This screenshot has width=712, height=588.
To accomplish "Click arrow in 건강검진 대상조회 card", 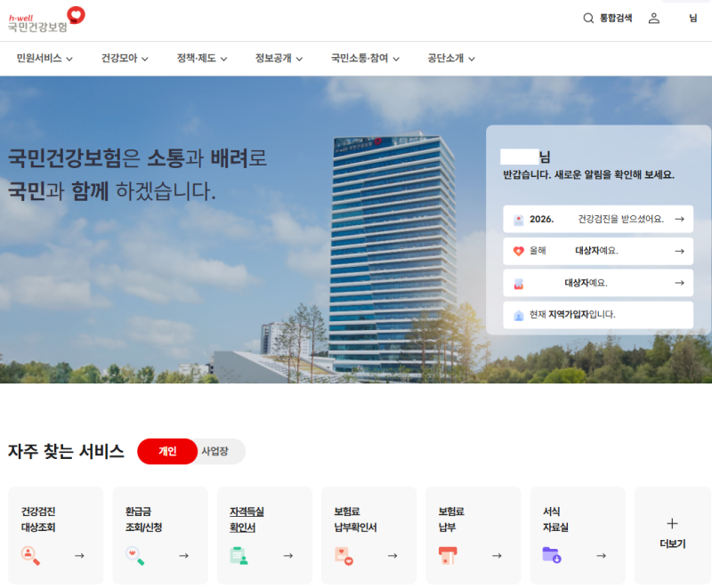I will pos(79,556).
